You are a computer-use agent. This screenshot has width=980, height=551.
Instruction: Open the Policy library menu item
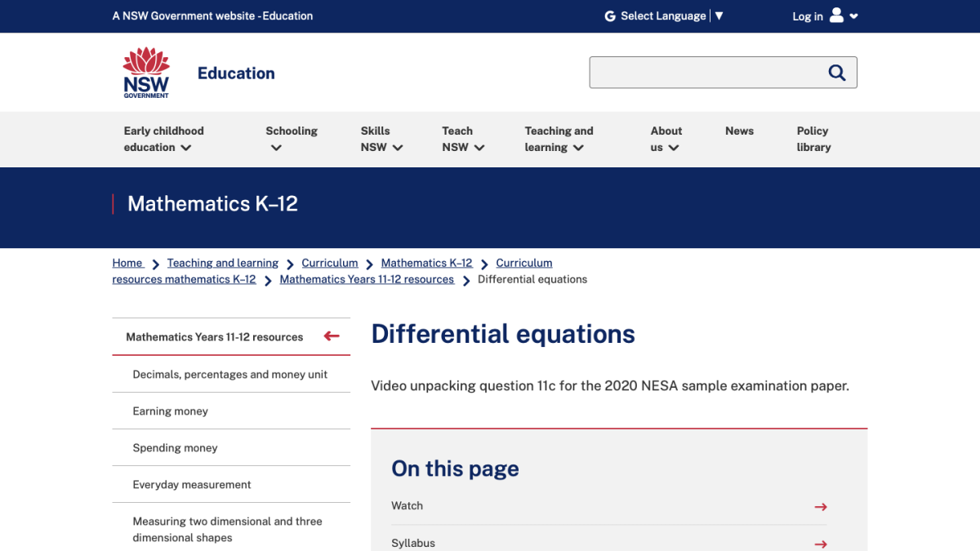813,139
